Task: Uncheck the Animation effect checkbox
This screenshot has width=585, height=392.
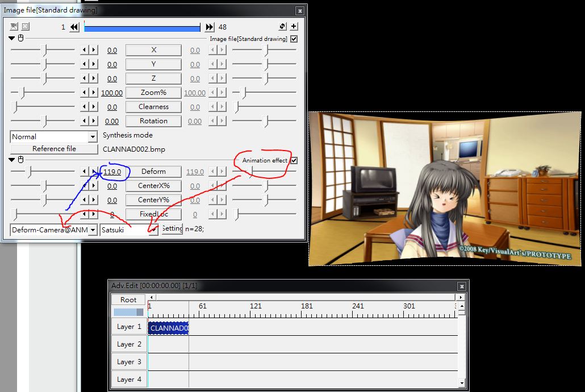Action: click(x=294, y=161)
